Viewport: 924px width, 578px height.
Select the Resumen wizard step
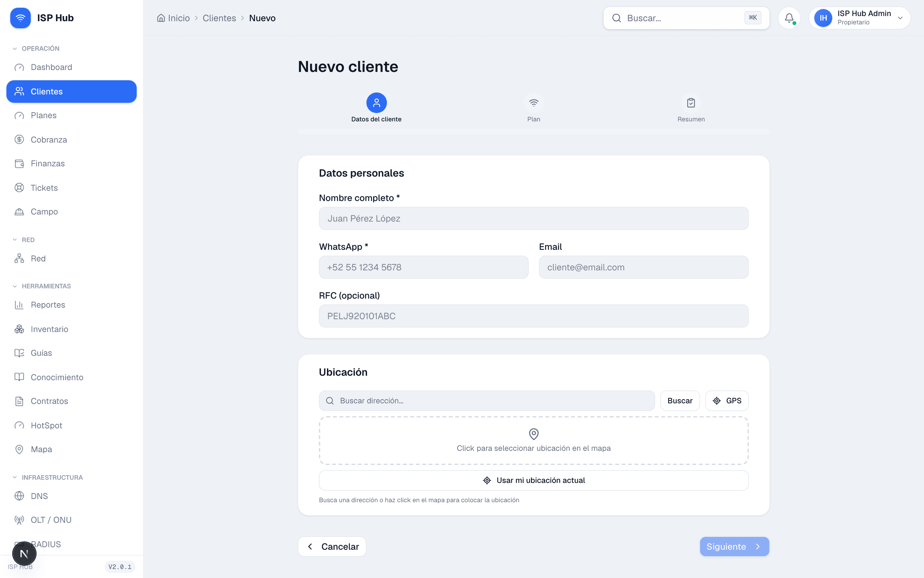pyautogui.click(x=691, y=108)
